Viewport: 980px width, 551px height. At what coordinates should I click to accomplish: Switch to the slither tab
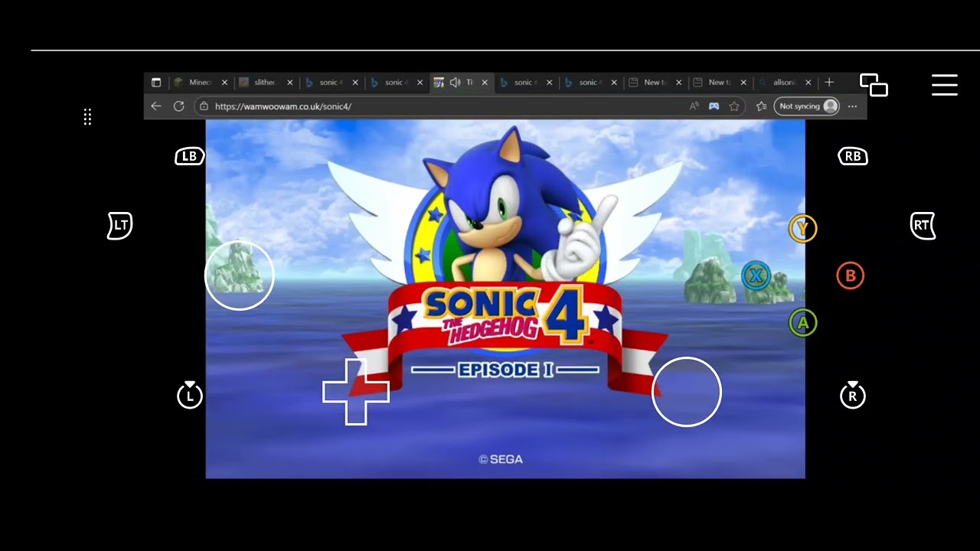tap(265, 83)
